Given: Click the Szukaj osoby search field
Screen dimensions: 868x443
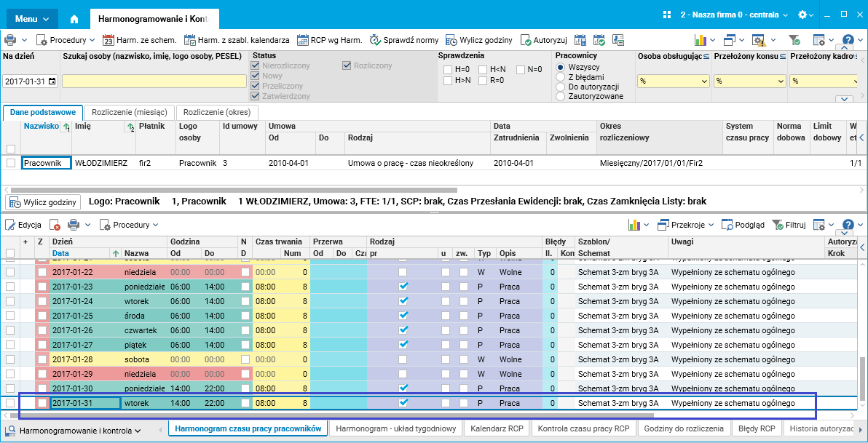Looking at the screenshot, I should pos(154,81).
